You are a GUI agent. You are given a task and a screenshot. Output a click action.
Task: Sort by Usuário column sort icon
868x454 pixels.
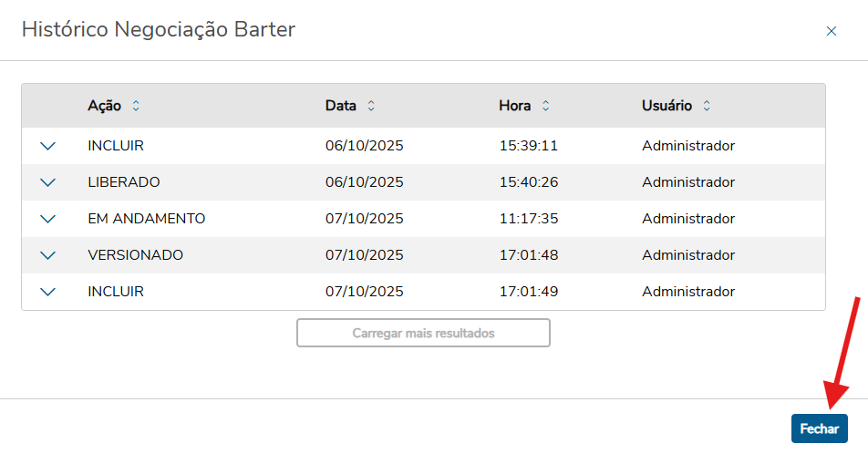pyautogui.click(x=707, y=106)
